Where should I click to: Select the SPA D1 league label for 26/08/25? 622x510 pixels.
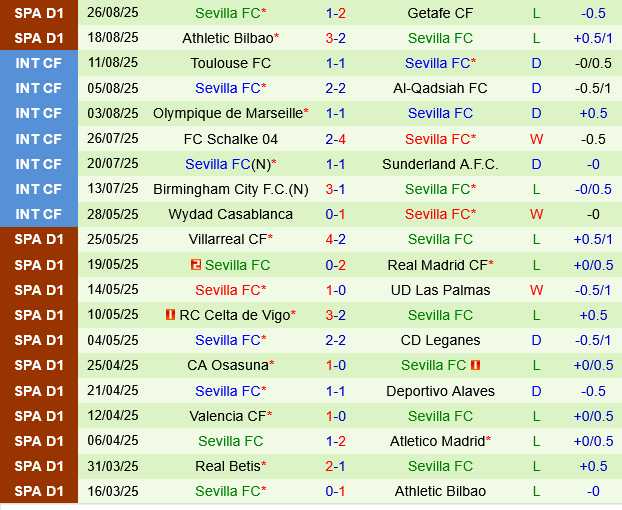pyautogui.click(x=39, y=13)
